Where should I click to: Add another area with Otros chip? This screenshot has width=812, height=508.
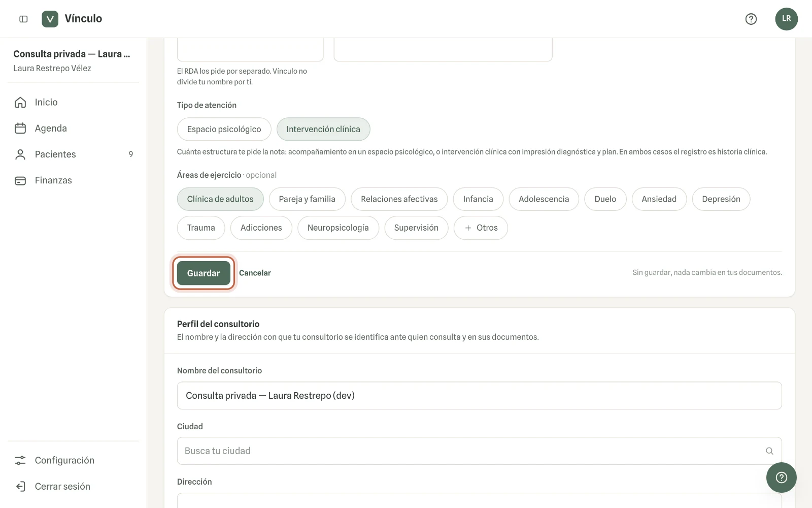481,228
